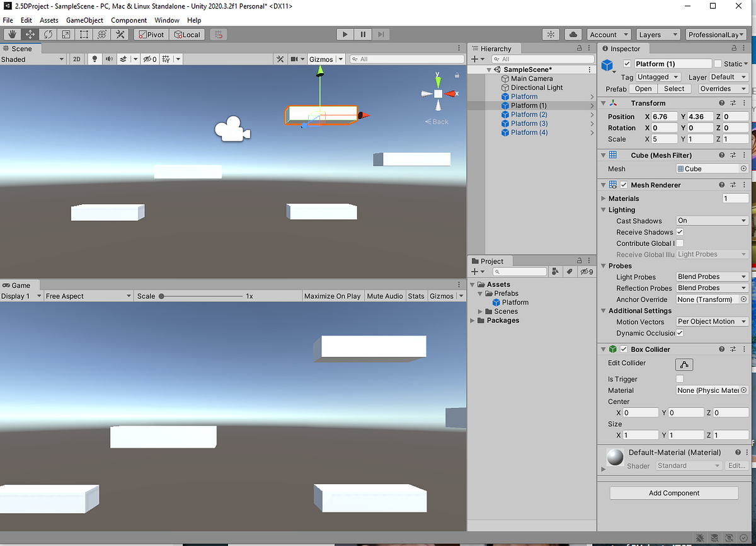Image resolution: width=756 pixels, height=546 pixels.
Task: Open the Scene camera settings icon
Action: tap(293, 59)
